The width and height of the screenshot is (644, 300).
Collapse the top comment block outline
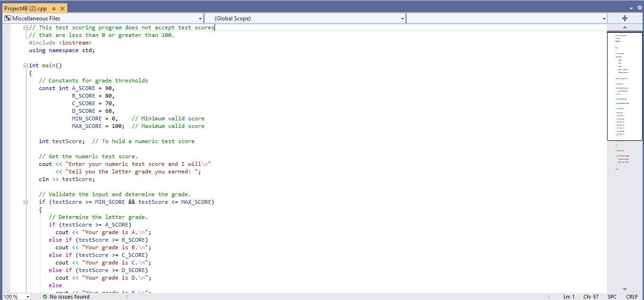(26, 27)
